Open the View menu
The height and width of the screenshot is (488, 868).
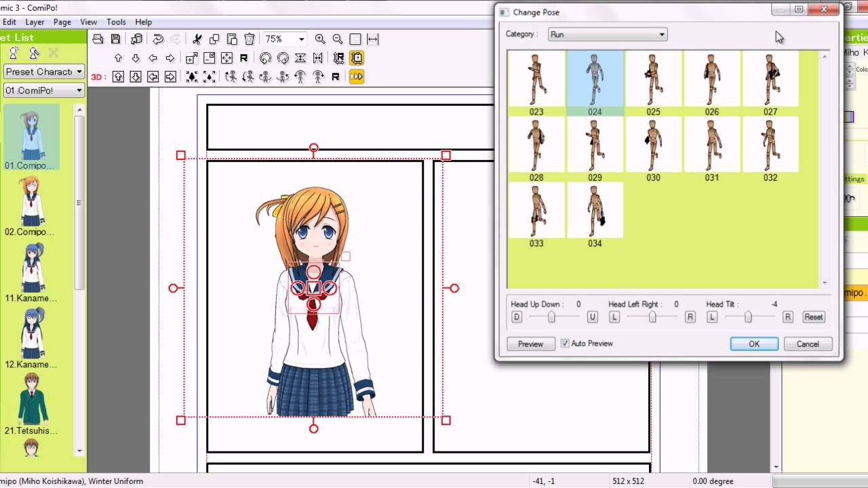pyautogui.click(x=89, y=22)
